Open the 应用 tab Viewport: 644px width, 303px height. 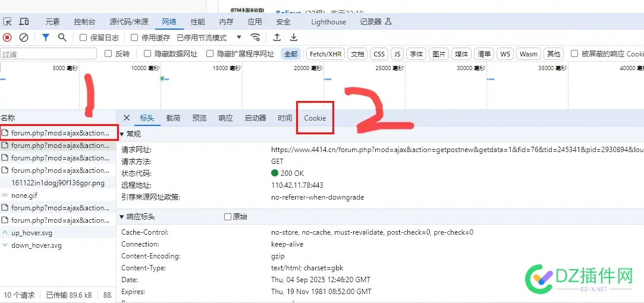pos(255,22)
